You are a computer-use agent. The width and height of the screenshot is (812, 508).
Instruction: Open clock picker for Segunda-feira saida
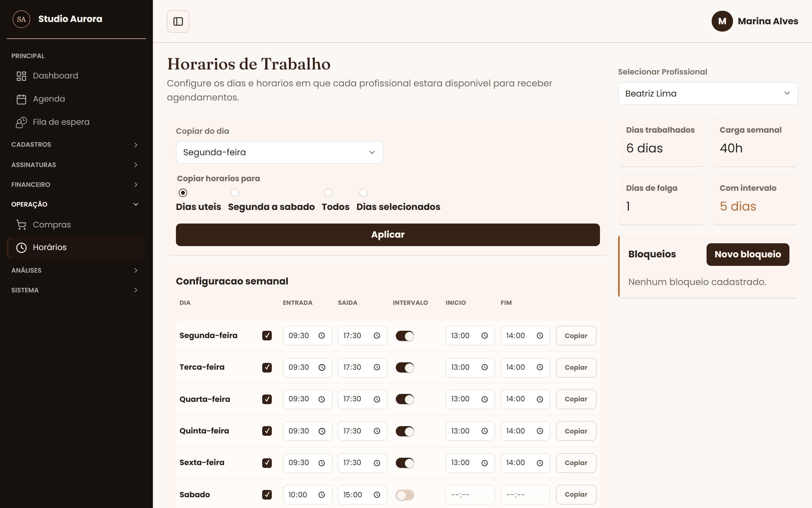point(377,336)
